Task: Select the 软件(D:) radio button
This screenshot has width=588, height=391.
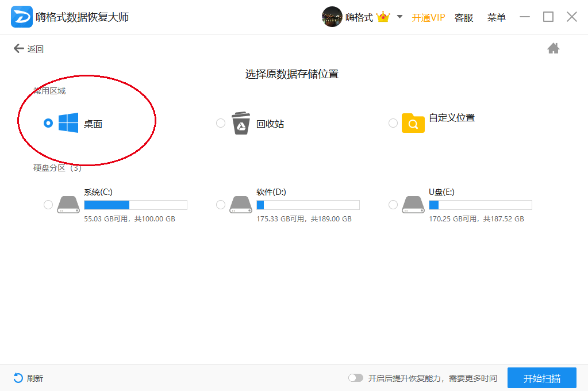Action: click(221, 205)
